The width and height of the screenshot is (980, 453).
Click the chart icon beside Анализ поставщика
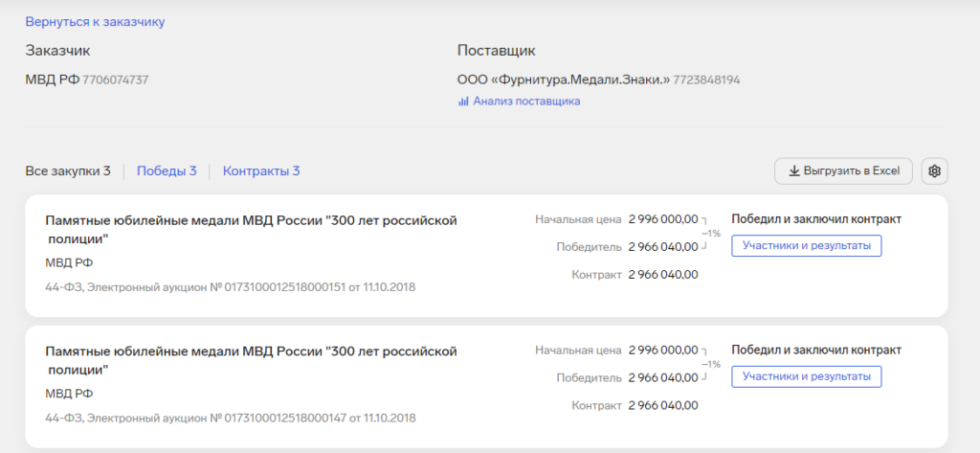point(463,102)
